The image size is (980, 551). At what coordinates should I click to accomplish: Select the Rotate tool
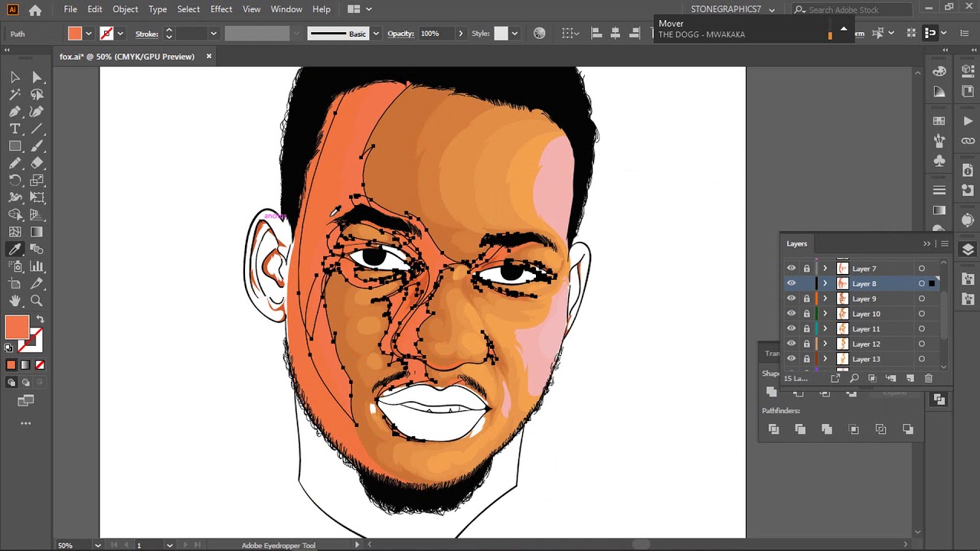[x=15, y=181]
